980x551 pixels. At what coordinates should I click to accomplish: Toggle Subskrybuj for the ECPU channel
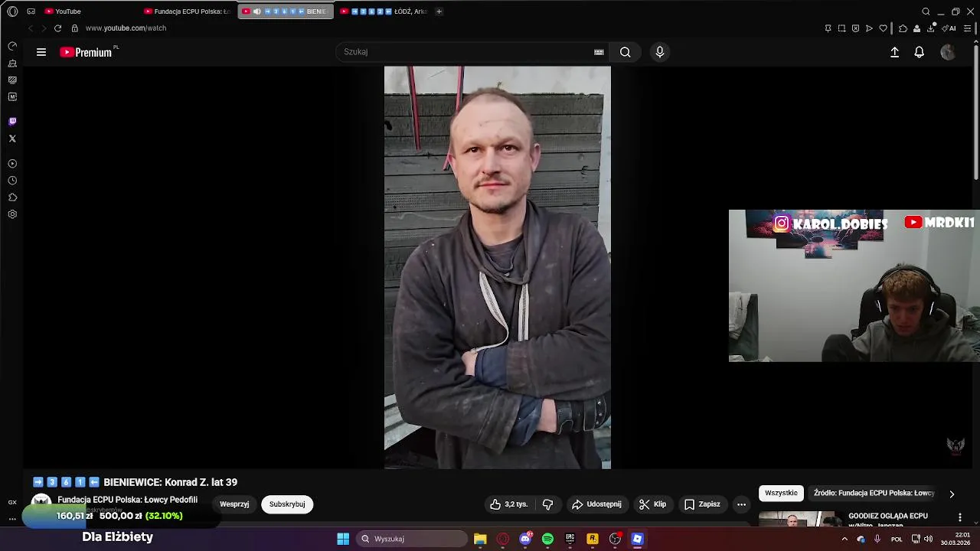click(287, 504)
